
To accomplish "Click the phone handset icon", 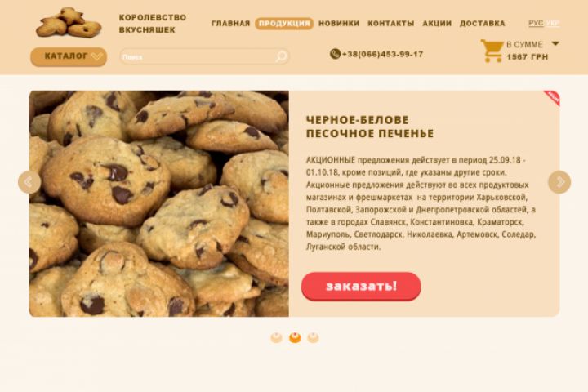I will 335,54.
